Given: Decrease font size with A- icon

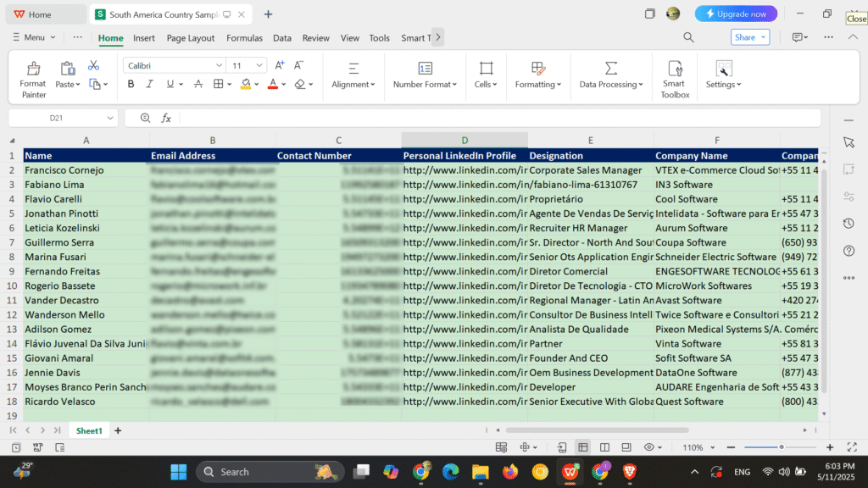Looking at the screenshot, I should [x=298, y=65].
